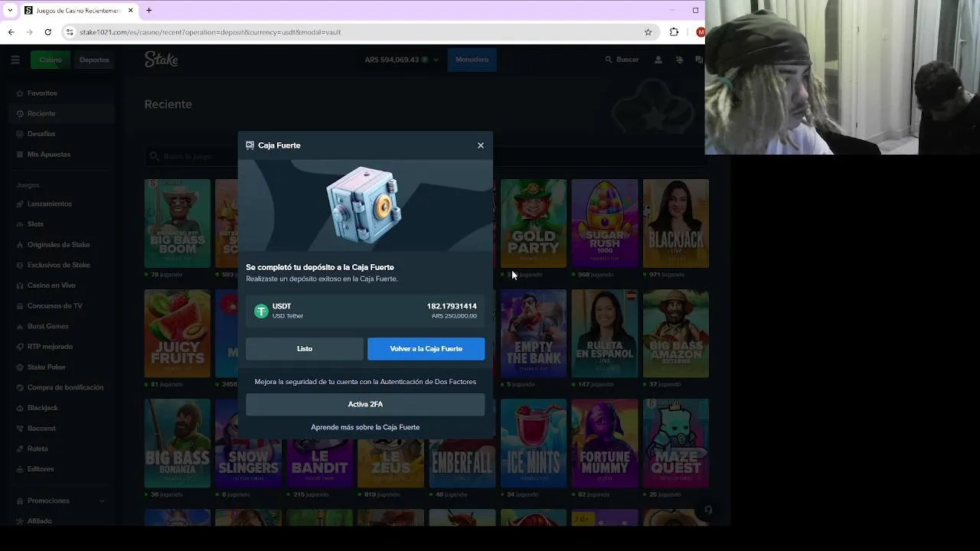This screenshot has width=980, height=551.
Task: Go back in browser history
Action: point(11,32)
